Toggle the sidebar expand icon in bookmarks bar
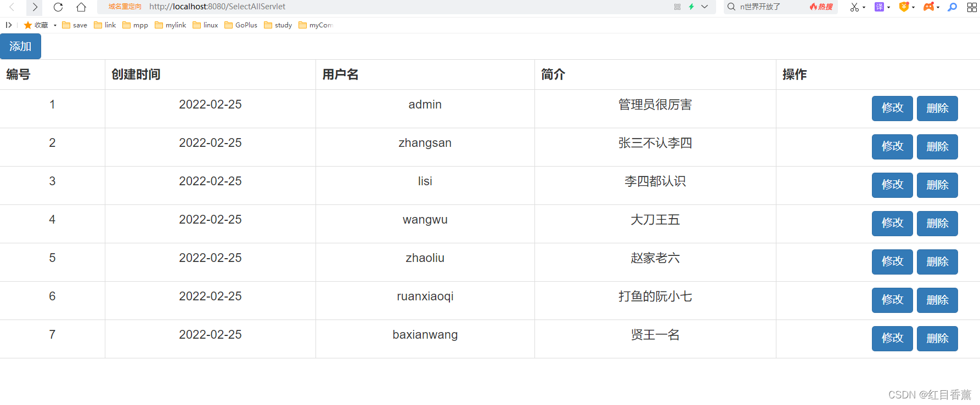Image resolution: width=980 pixels, height=405 pixels. tap(9, 25)
